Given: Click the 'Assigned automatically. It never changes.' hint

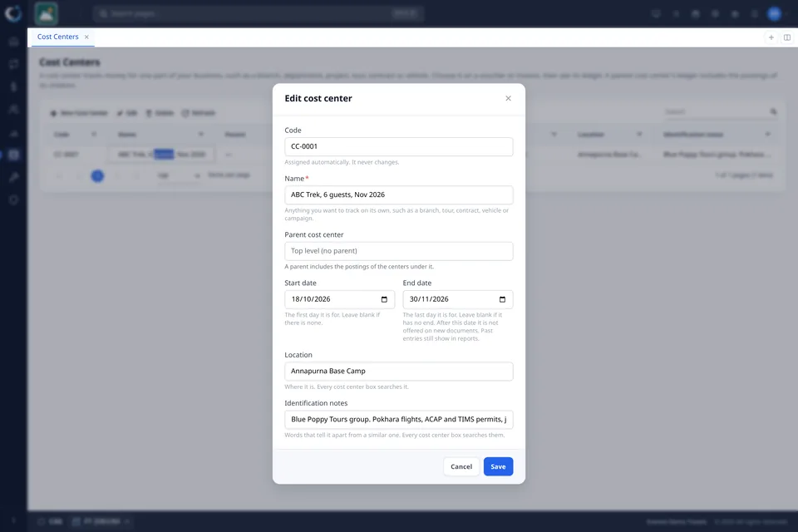Looking at the screenshot, I should pos(342,162).
